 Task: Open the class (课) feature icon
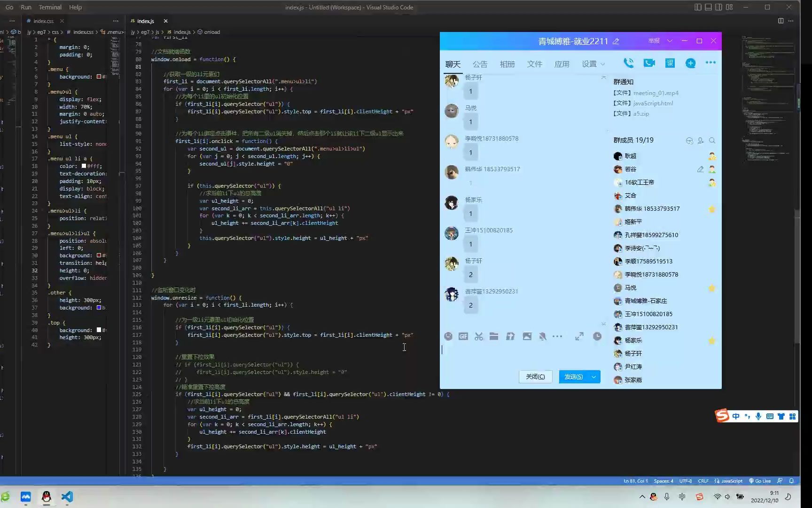[x=670, y=63]
